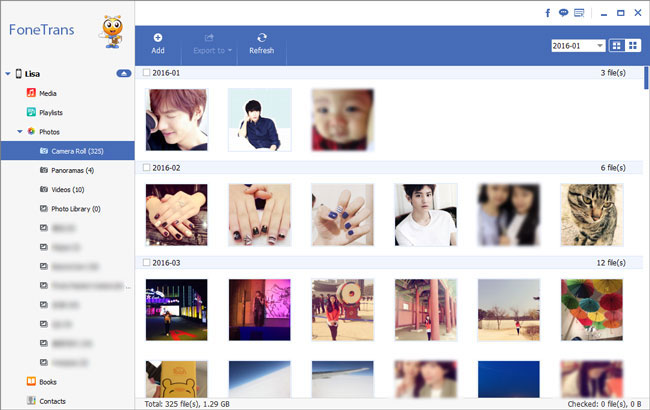Viewport: 650px width, 410px height.
Task: Check the 2016-01 group checkbox
Action: pyautogui.click(x=146, y=73)
